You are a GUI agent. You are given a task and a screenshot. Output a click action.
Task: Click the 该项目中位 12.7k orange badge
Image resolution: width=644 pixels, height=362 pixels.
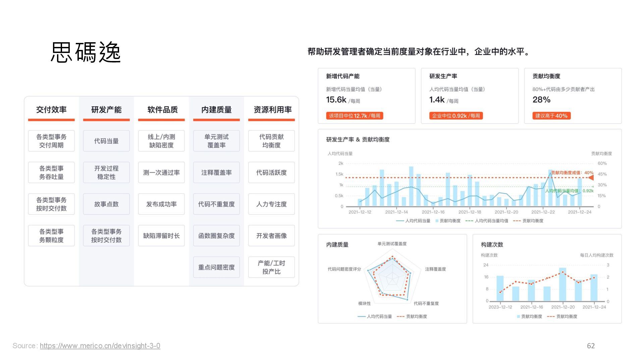354,116
